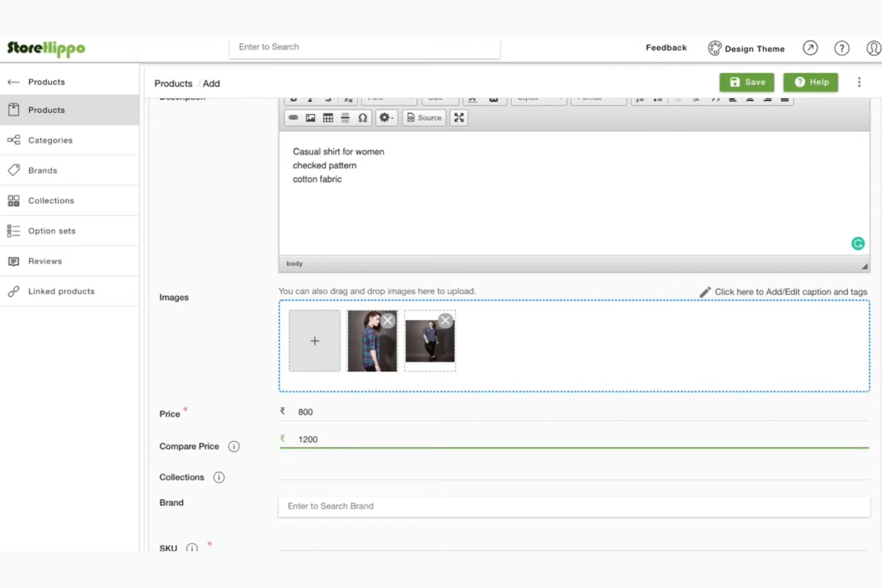Open the Reviews sidebar section
882x588 pixels.
click(45, 261)
